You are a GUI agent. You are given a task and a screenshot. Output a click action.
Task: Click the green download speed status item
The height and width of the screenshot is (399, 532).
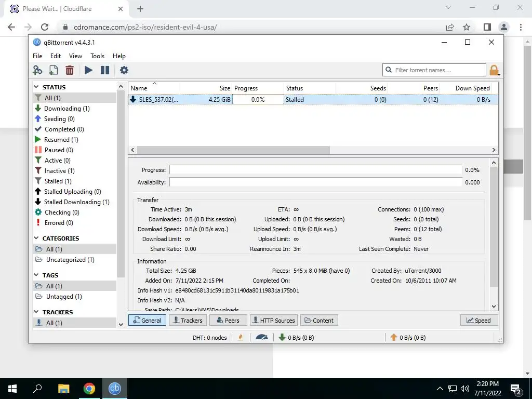[x=296, y=338]
